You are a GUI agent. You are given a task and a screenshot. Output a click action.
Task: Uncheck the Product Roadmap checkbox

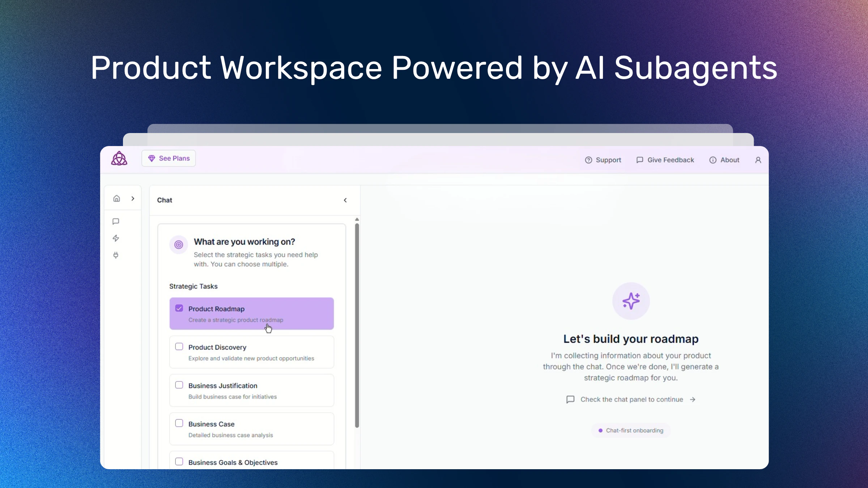point(179,308)
